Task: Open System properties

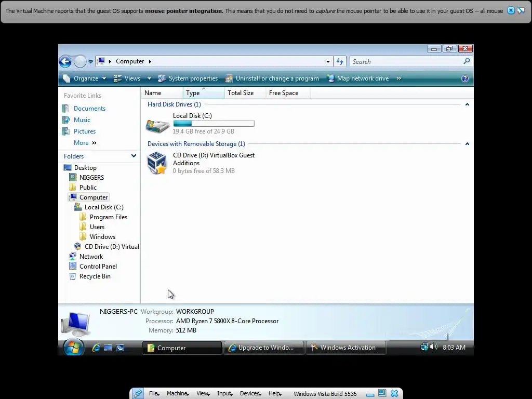Action: tap(188, 78)
